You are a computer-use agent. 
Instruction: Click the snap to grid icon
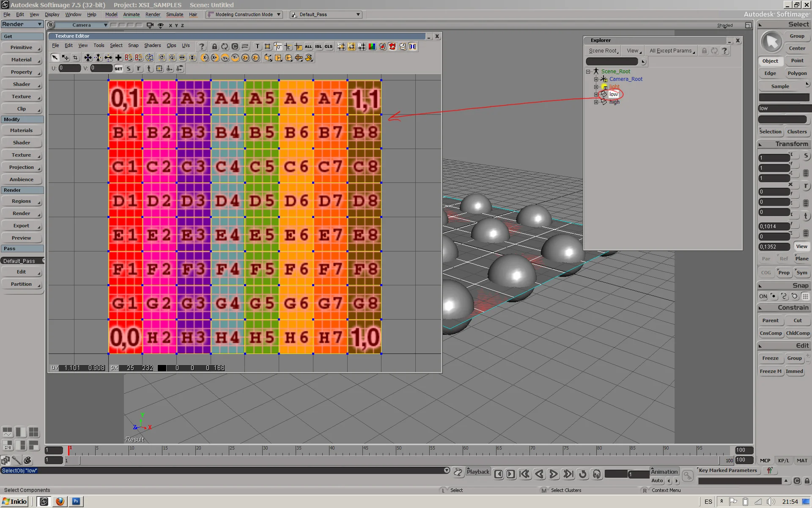click(805, 296)
